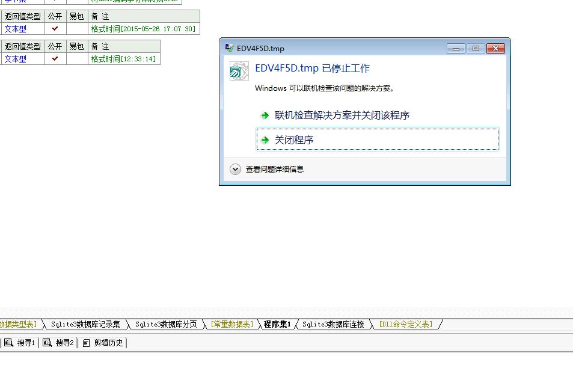Show the 搜寻1 search panel
Screen dimensions: 573x392
click(20, 343)
